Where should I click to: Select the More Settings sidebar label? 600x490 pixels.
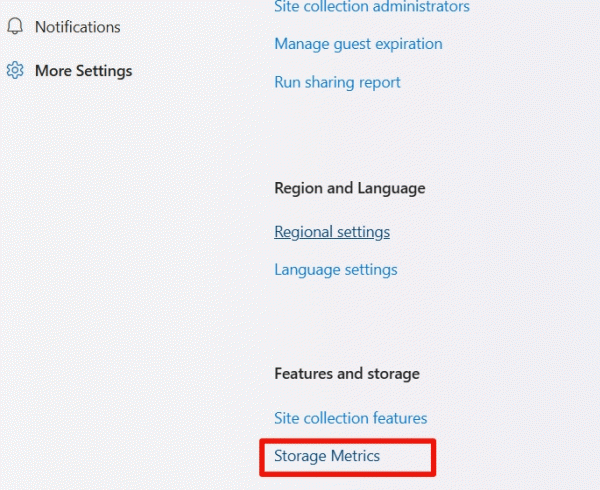tap(83, 71)
